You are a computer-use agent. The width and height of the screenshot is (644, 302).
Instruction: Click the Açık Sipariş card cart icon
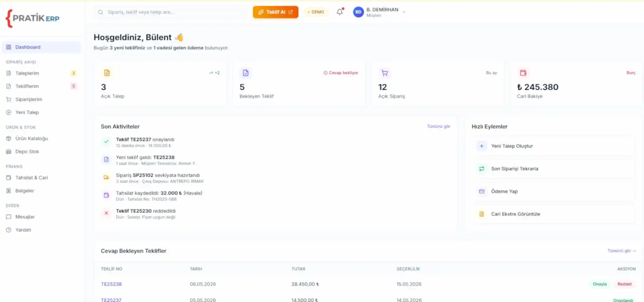[x=385, y=73]
